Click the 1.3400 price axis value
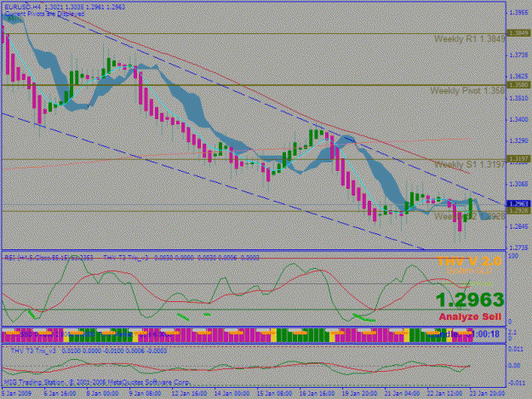532x399 pixels. pos(518,119)
